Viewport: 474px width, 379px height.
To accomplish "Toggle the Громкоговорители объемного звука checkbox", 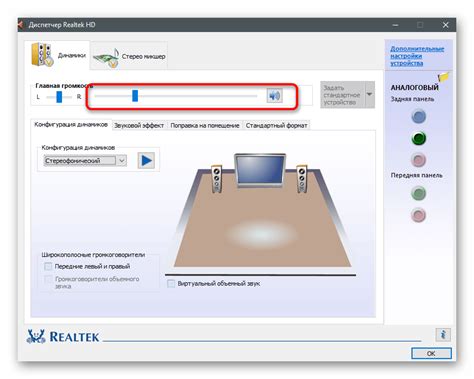I will 48,279.
